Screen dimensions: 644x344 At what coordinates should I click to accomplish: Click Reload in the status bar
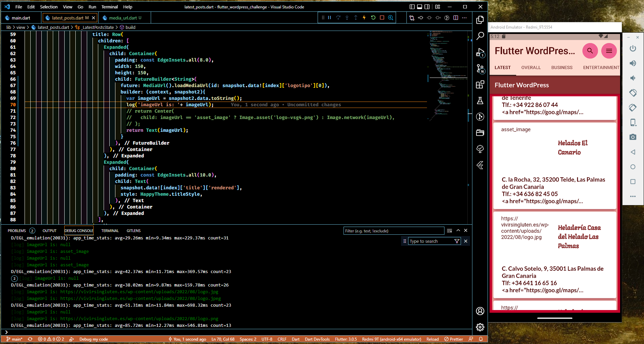click(432, 339)
